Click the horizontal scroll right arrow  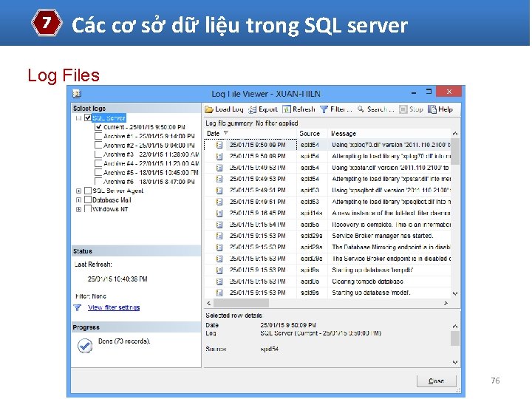coord(446,303)
